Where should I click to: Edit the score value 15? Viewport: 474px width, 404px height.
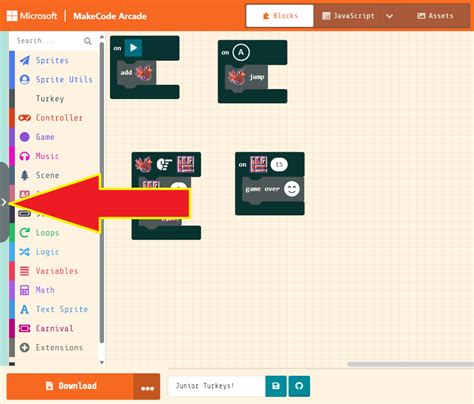tap(279, 164)
